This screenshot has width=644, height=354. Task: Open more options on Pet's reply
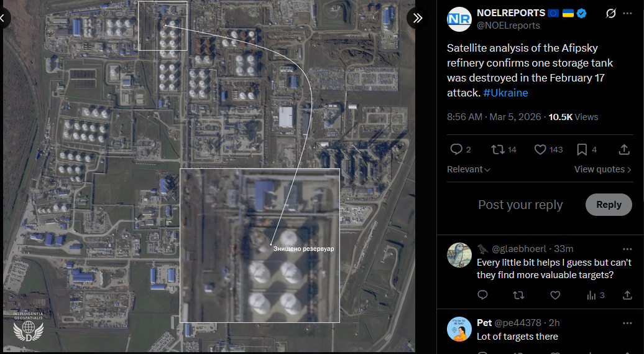coord(627,323)
